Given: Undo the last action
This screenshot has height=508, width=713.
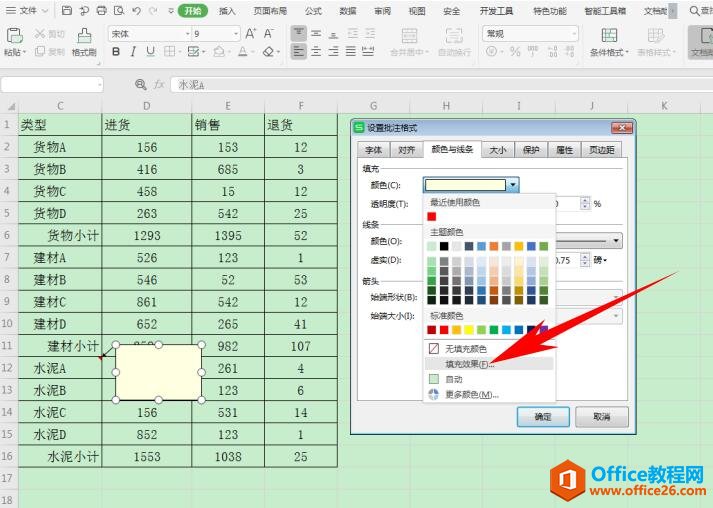Looking at the screenshot, I should [136, 10].
